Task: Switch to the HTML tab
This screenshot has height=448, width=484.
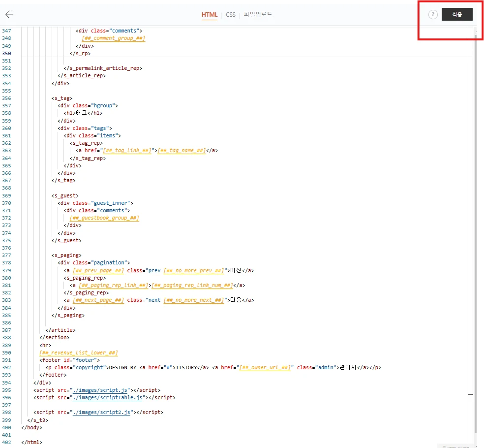Action: coord(210,14)
